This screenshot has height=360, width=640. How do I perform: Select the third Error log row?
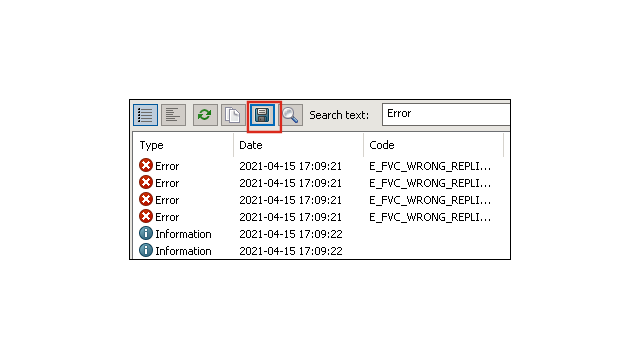(x=321, y=200)
